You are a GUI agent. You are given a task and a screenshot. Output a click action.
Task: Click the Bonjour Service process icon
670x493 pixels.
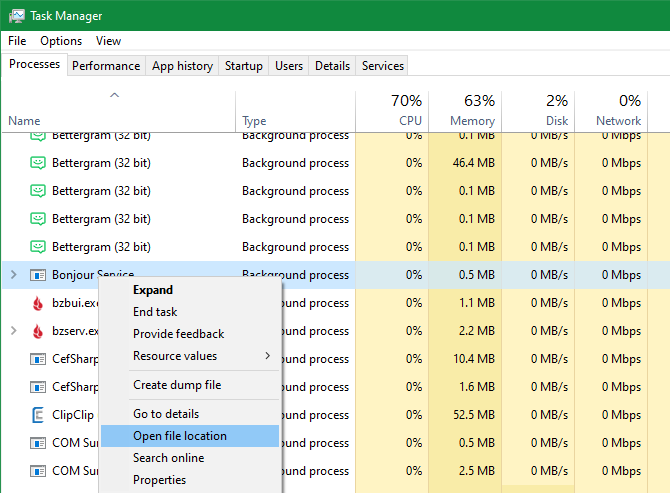tap(38, 275)
